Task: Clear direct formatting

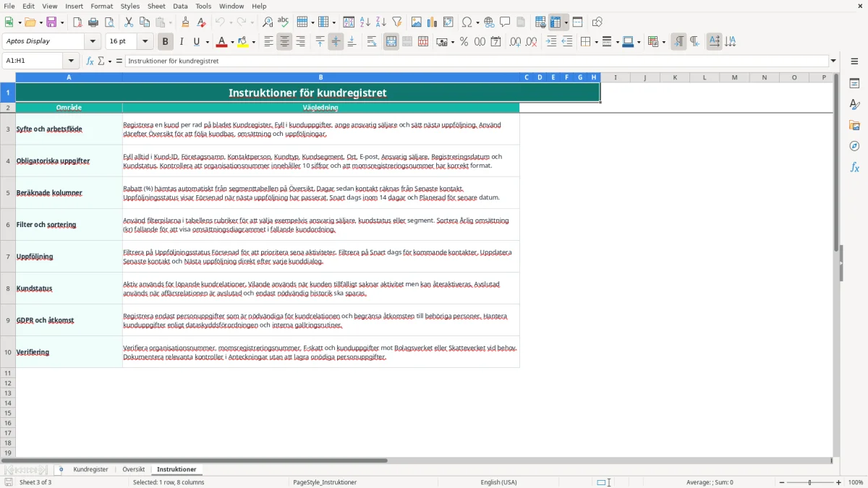Action: pyautogui.click(x=202, y=22)
